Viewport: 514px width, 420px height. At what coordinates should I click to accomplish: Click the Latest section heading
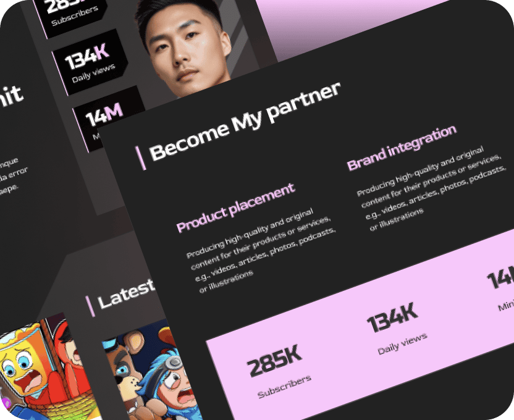[126, 293]
